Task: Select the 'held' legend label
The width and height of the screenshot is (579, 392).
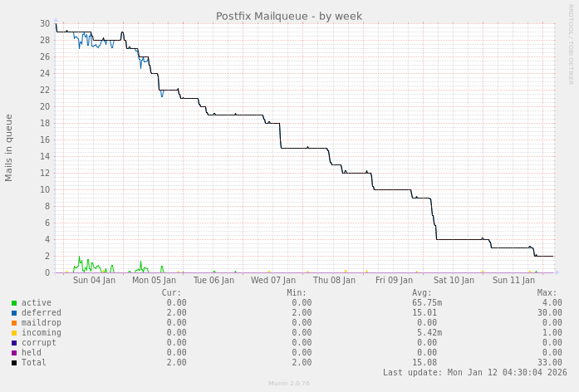Action: [32, 352]
